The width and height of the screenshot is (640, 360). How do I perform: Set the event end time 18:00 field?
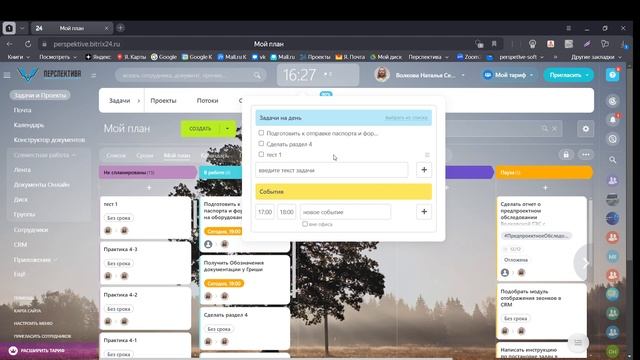coord(287,212)
